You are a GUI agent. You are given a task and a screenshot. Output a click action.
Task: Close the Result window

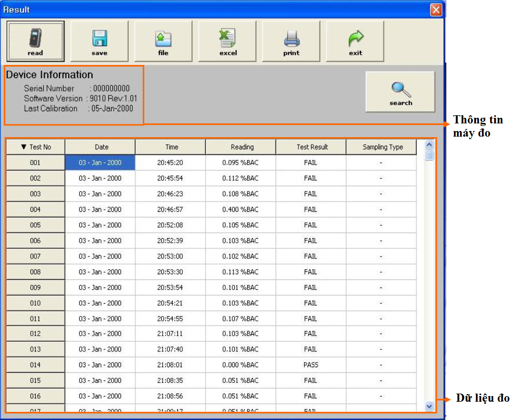click(x=436, y=10)
